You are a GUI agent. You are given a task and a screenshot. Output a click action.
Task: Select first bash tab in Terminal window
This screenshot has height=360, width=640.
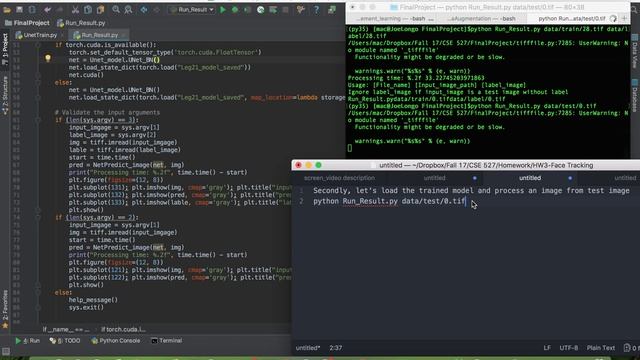click(x=391, y=18)
